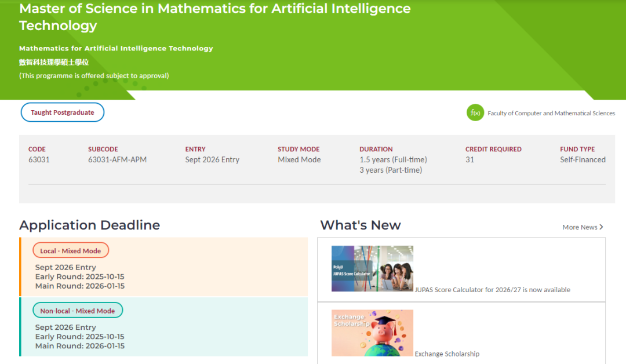Select the Non-local - Mixed Mode tag

78,311
